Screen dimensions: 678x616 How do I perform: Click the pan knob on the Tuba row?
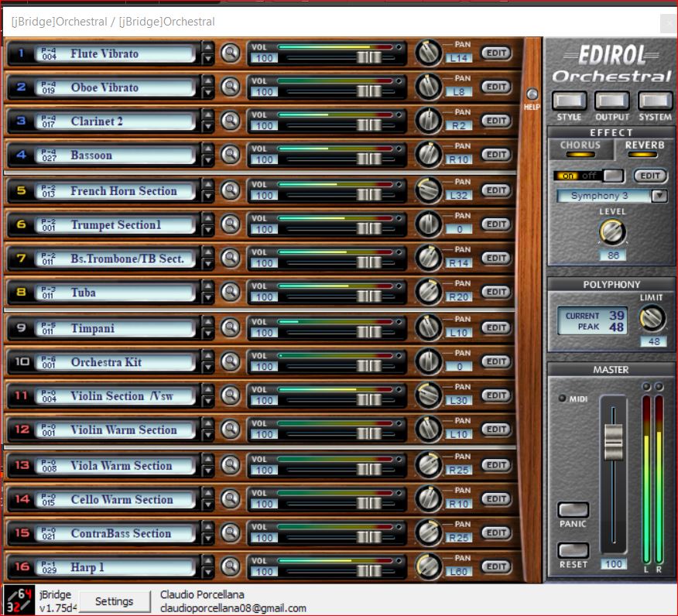point(429,292)
